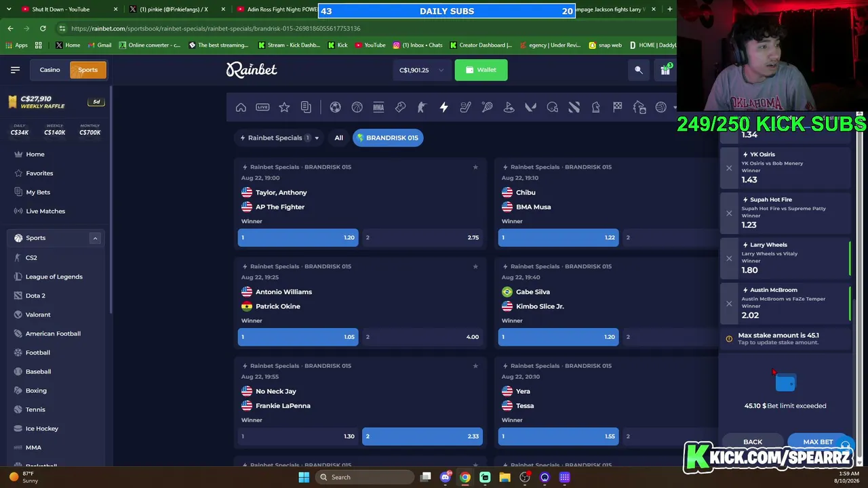Select the chess knight icon

click(595, 107)
